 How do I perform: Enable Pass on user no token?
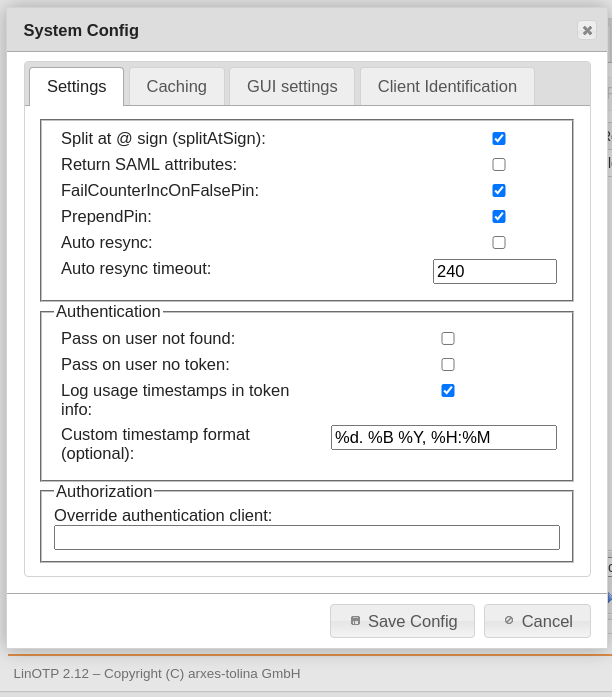pyautogui.click(x=448, y=365)
